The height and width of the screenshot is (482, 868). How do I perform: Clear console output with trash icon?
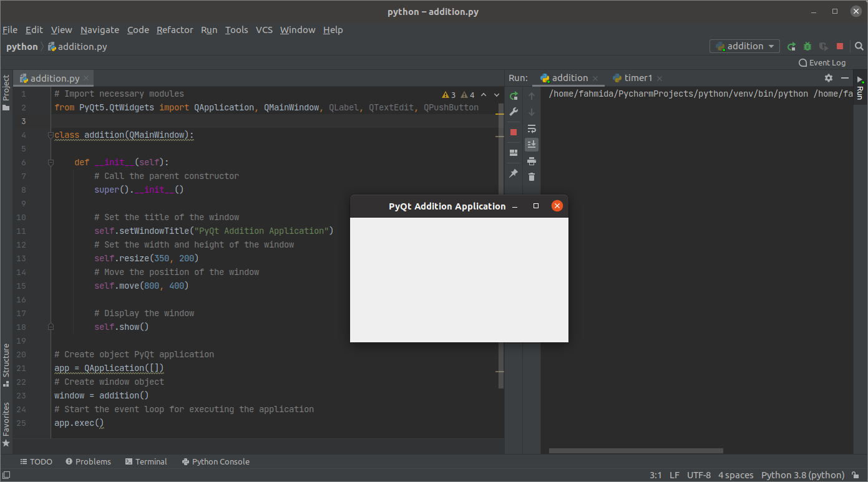[532, 177]
